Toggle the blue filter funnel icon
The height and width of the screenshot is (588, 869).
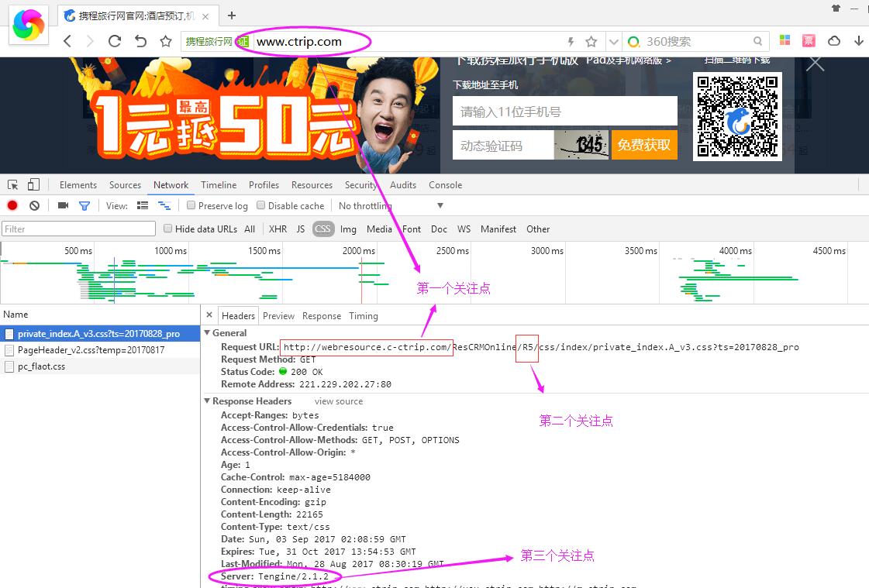[84, 206]
